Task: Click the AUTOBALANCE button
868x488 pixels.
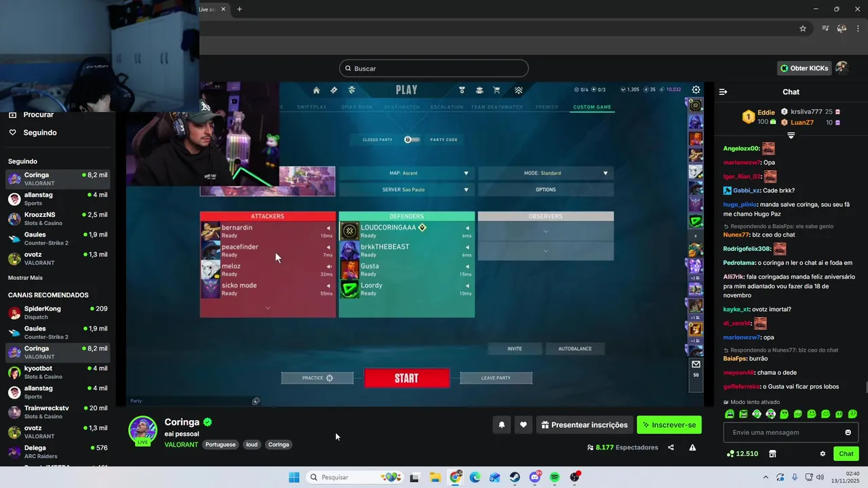Action: (x=575, y=348)
